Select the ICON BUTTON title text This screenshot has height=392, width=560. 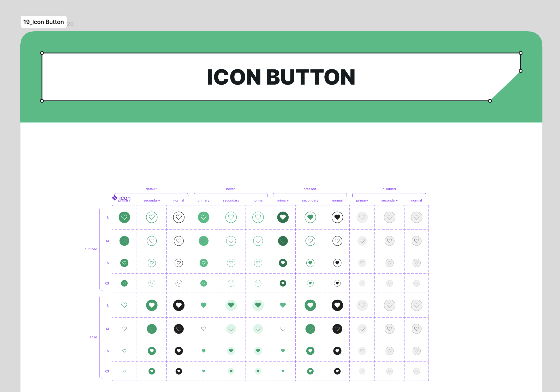point(281,77)
